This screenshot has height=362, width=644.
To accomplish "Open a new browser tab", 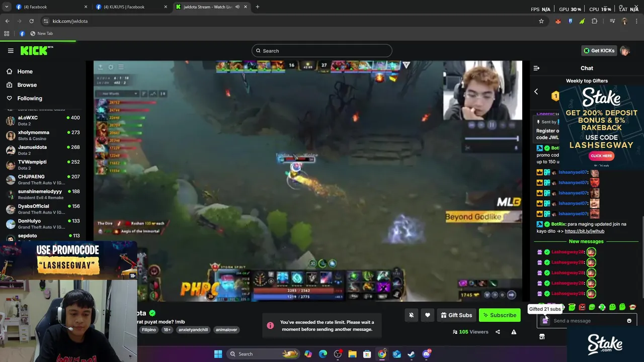I will tap(257, 7).
